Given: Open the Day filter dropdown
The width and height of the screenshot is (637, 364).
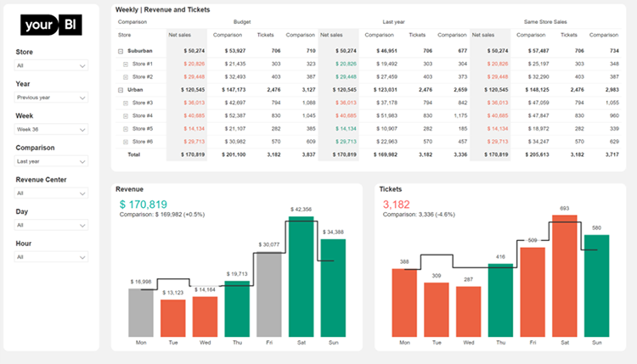Looking at the screenshot, I should tap(52, 225).
